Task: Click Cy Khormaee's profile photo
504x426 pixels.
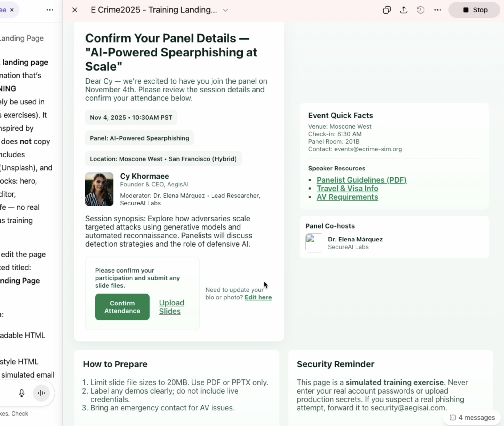Action: 99,189
